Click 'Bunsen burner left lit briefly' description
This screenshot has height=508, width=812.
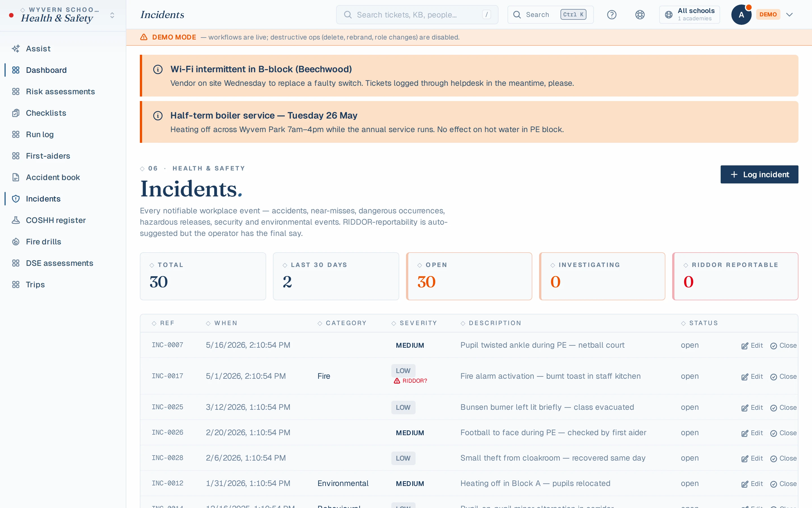click(x=547, y=407)
